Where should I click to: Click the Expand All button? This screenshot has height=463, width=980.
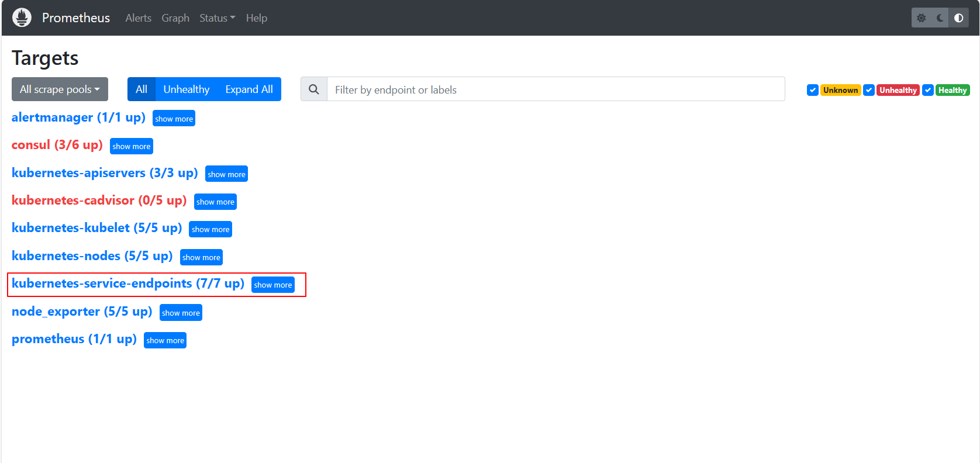pos(249,89)
